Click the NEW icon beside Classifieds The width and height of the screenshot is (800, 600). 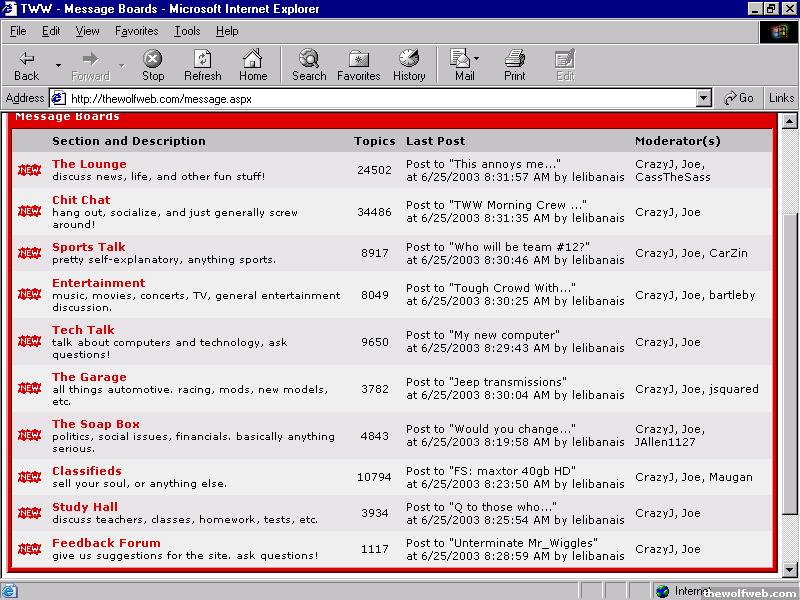30,477
